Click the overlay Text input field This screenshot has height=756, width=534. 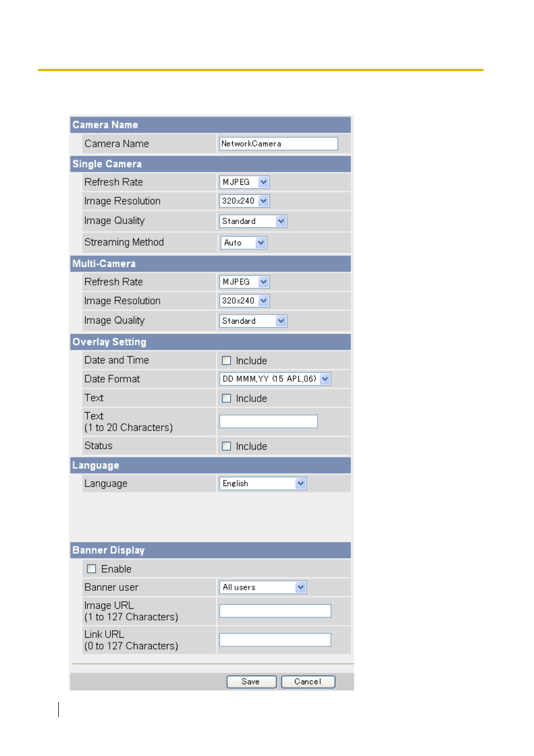[x=269, y=422]
